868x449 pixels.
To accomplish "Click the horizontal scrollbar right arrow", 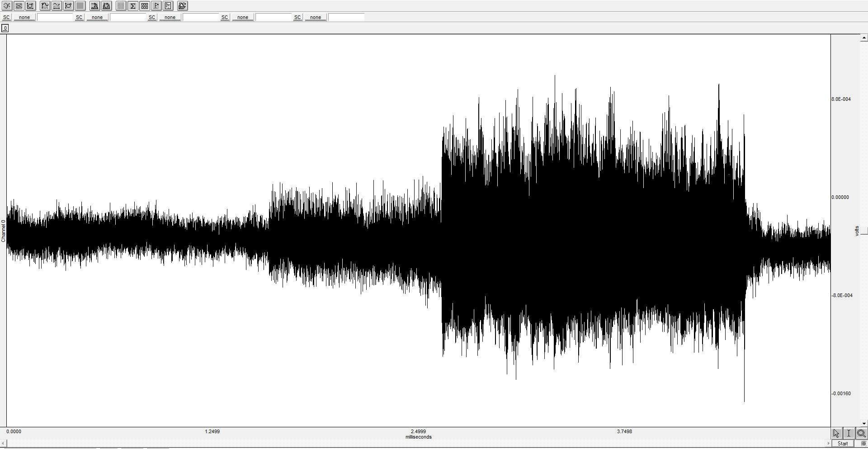I will [x=828, y=444].
